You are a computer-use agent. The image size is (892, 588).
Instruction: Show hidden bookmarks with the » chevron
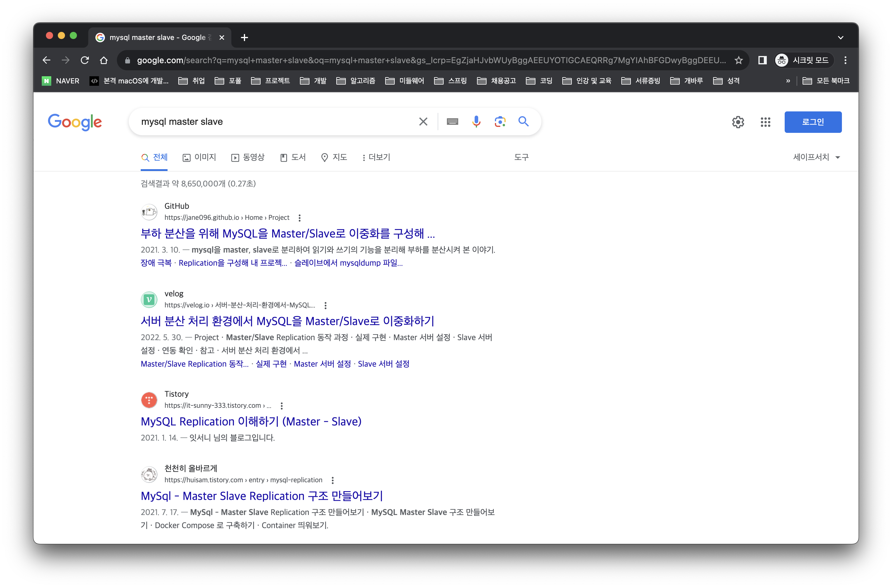[x=788, y=81]
